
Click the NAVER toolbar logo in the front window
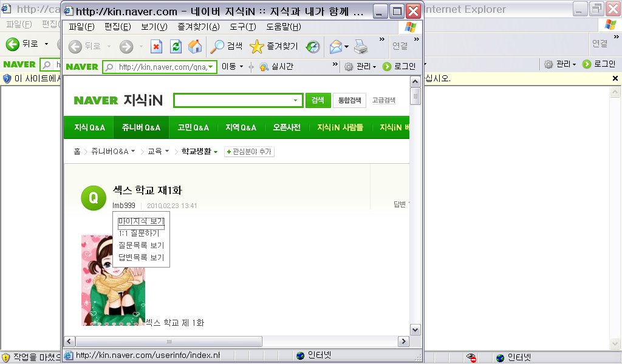pyautogui.click(x=82, y=67)
